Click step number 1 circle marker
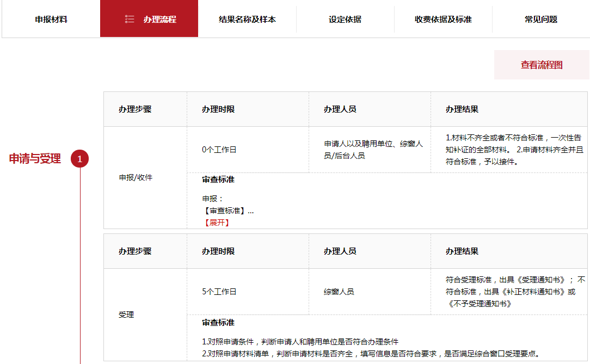Screen dimensions: 590x364 [x=80, y=159]
